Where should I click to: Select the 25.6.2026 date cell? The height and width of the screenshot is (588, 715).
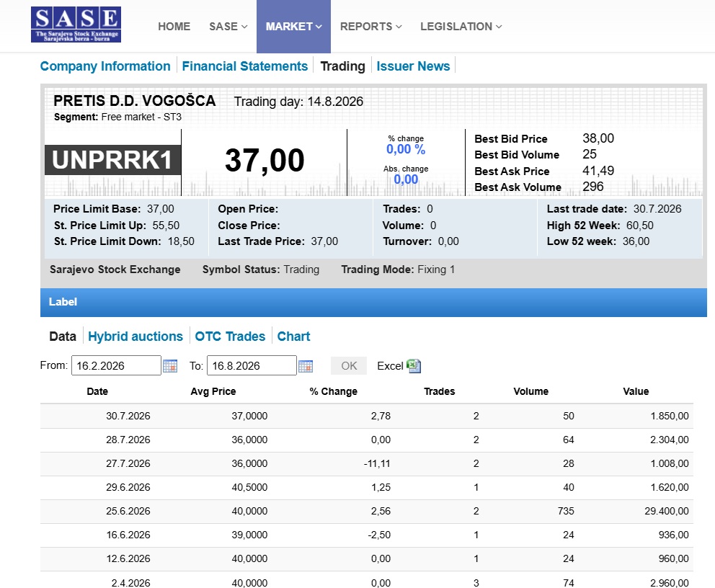pyautogui.click(x=128, y=511)
